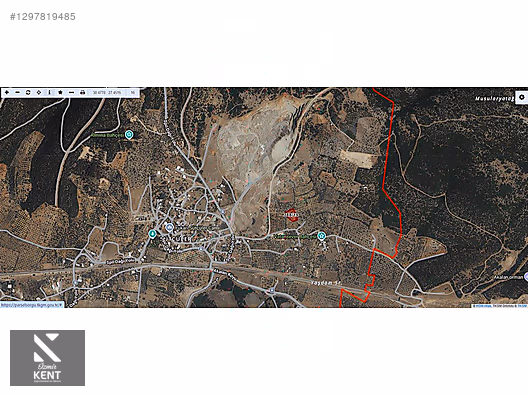The height and width of the screenshot is (396, 528).
Task: Click the Musularyatağı map label
Action: pyautogui.click(x=494, y=99)
